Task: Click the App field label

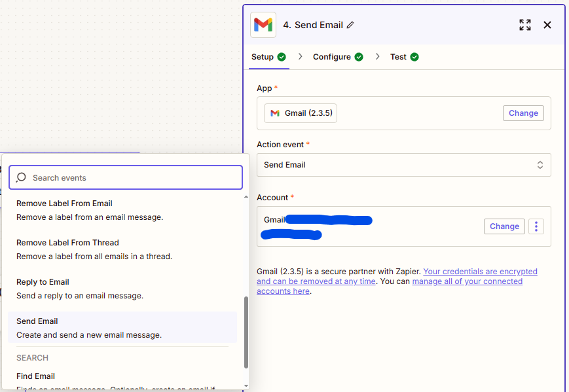Action: tap(264, 88)
